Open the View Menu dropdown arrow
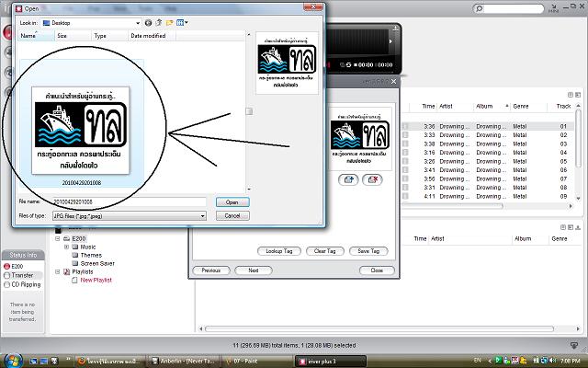 click(187, 22)
